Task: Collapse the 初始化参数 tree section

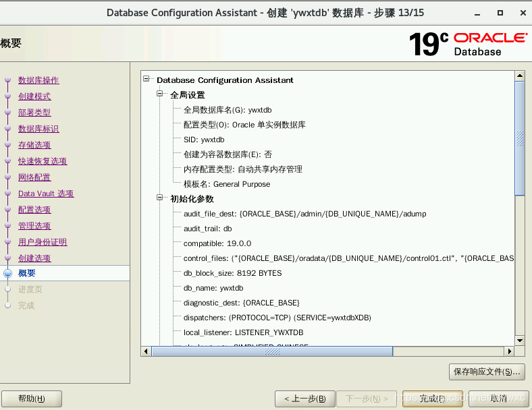Action: [160, 197]
